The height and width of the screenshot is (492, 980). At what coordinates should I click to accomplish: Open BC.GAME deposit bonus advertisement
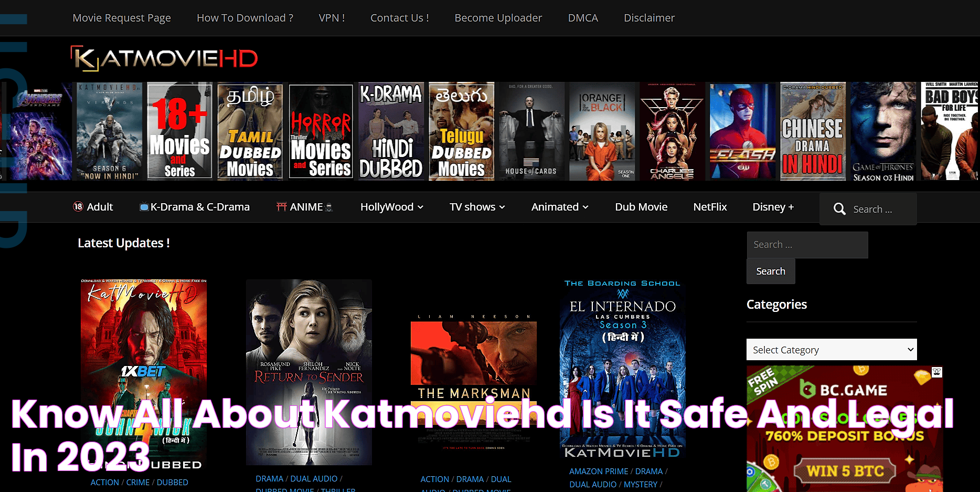845,429
